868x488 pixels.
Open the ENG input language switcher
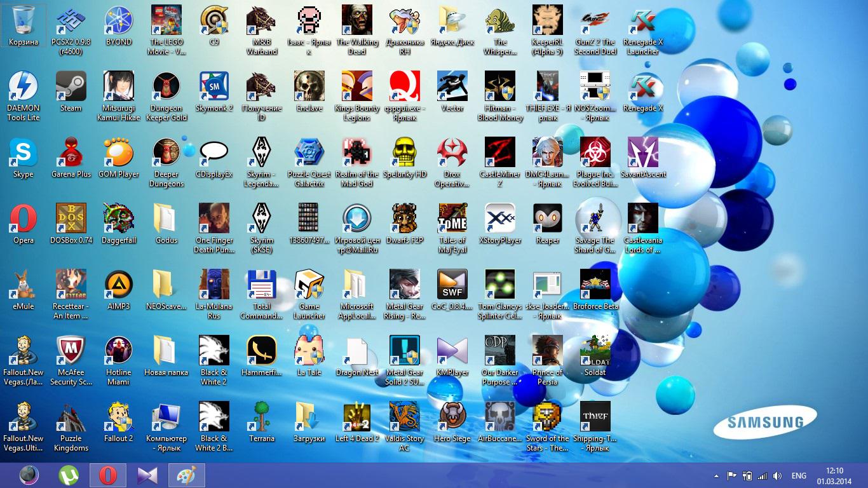point(799,476)
